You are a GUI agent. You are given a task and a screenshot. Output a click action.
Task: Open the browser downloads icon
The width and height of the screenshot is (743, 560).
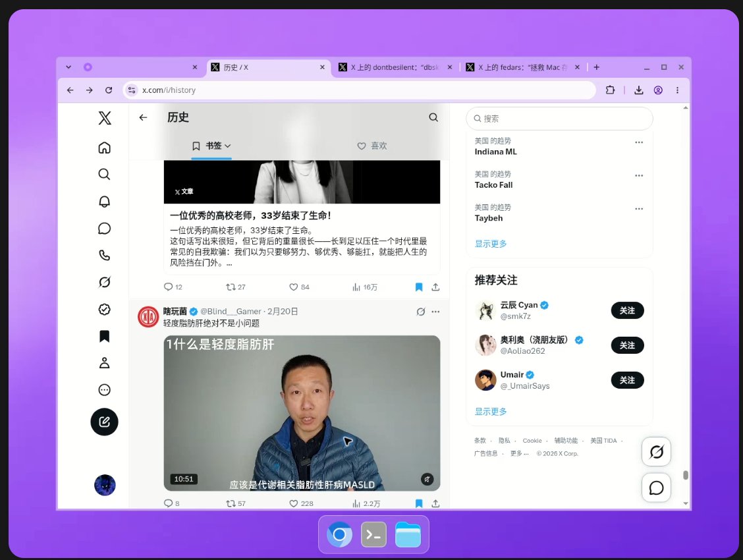[639, 90]
